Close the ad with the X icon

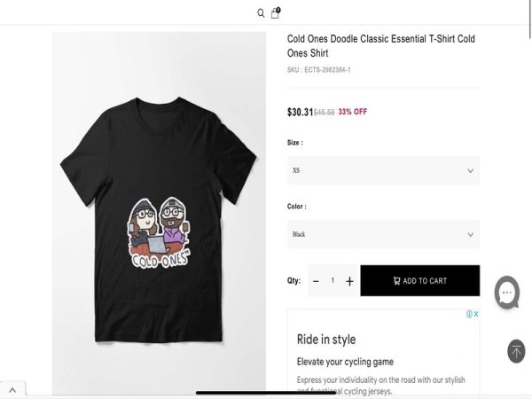[x=476, y=314]
